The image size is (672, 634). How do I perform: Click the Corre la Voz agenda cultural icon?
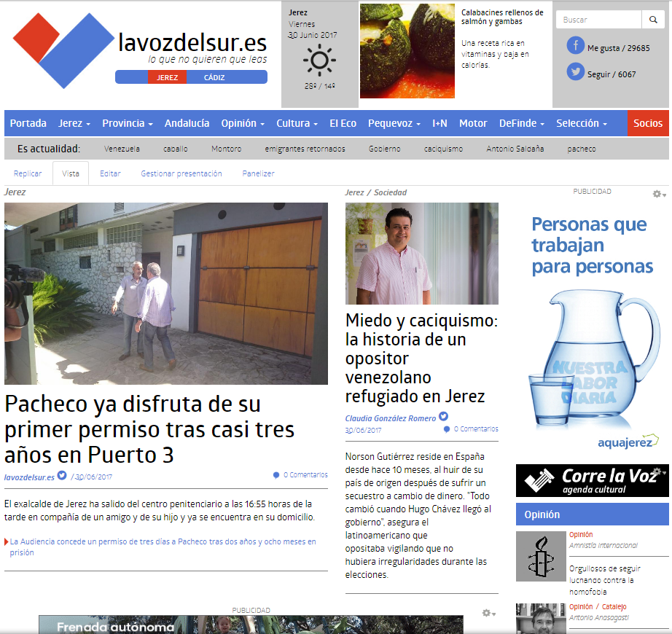pyautogui.click(x=539, y=480)
